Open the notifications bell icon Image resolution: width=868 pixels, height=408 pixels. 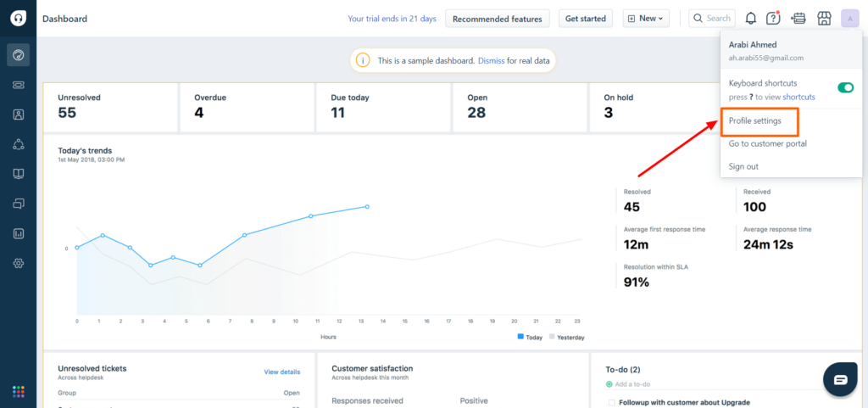tap(751, 19)
